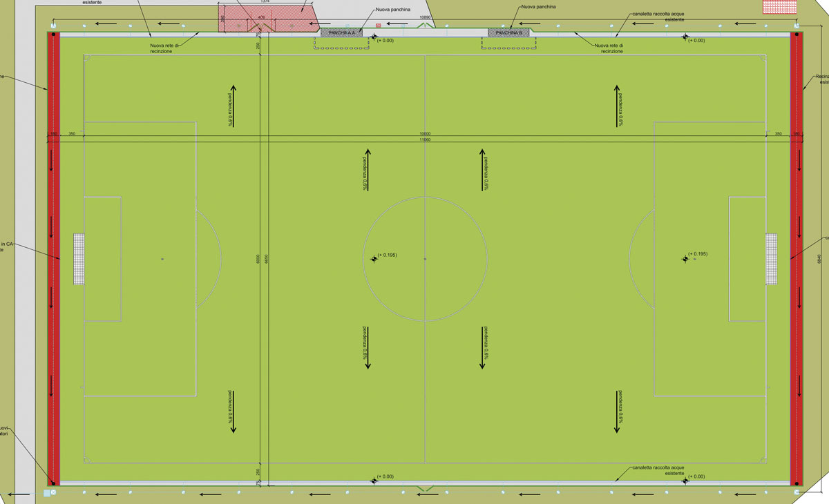Click the 10890 dimension text

[x=426, y=17]
